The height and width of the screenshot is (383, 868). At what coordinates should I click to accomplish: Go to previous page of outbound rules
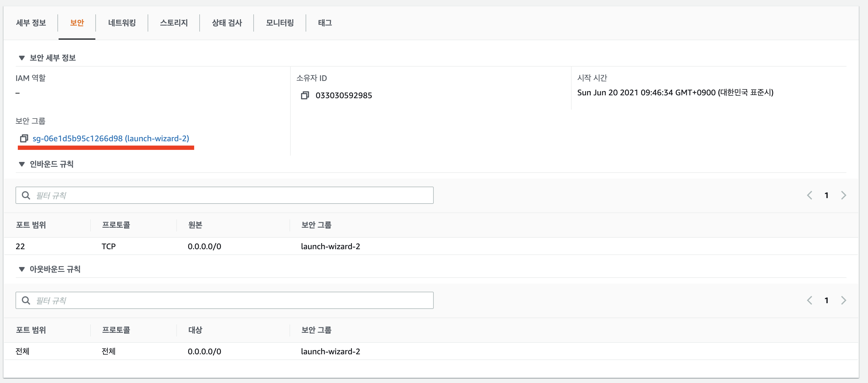(x=809, y=301)
